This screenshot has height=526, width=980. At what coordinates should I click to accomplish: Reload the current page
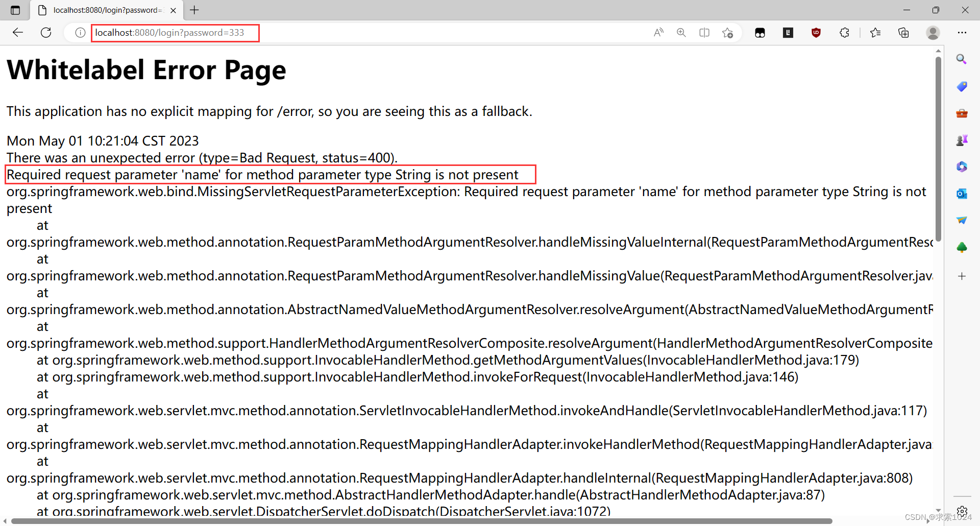(46, 33)
